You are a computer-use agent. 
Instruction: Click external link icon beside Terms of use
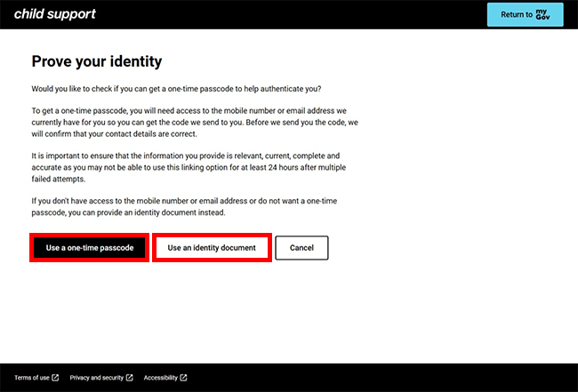(55, 378)
